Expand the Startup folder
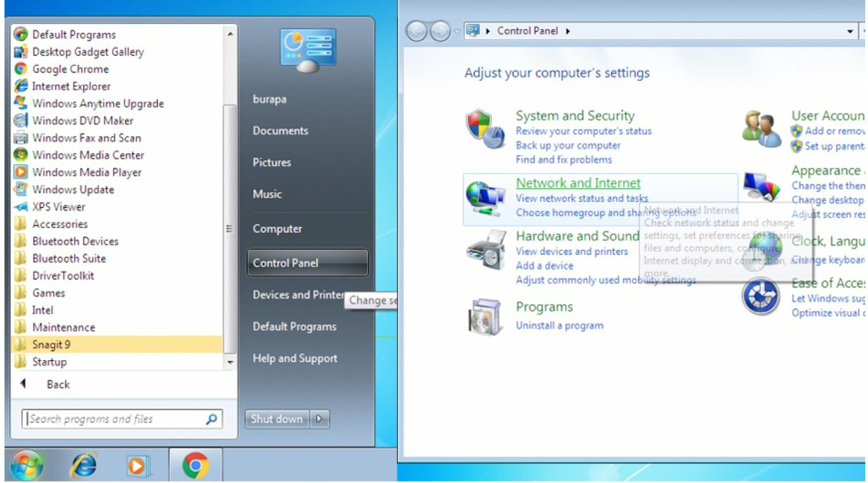The width and height of the screenshot is (868, 483). click(x=40, y=362)
